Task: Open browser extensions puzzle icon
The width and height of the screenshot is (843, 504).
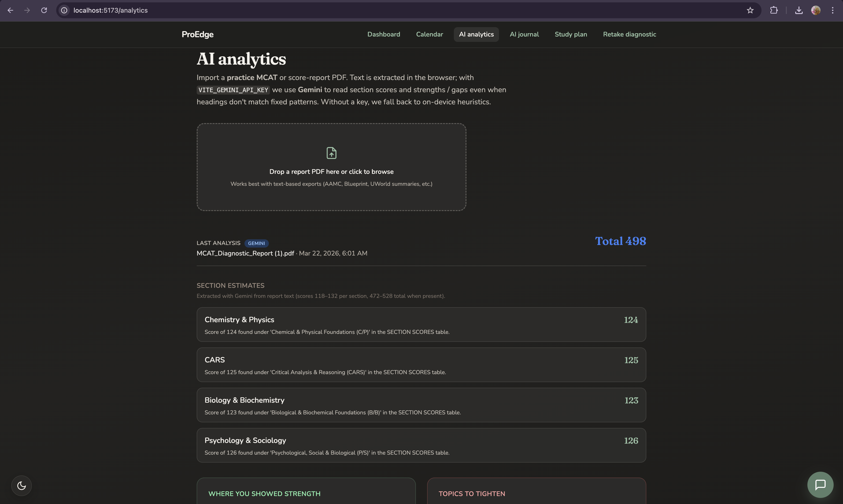Action: [x=774, y=10]
